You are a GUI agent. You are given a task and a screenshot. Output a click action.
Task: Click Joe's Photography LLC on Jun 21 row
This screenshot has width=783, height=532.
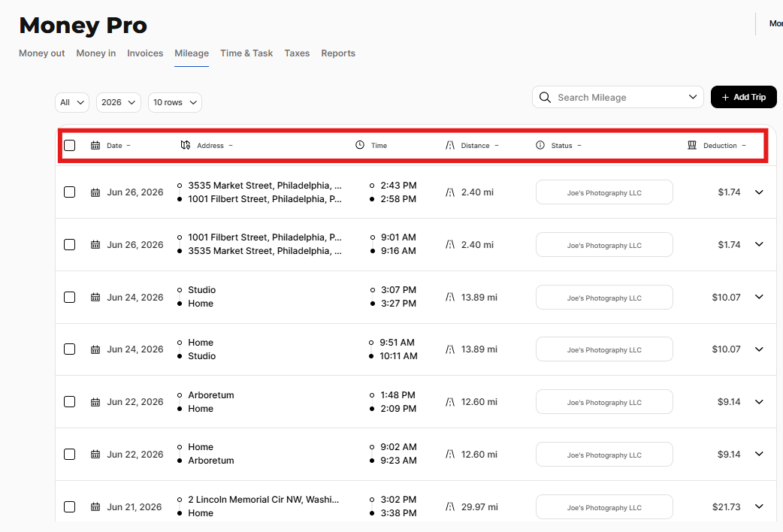pos(604,507)
